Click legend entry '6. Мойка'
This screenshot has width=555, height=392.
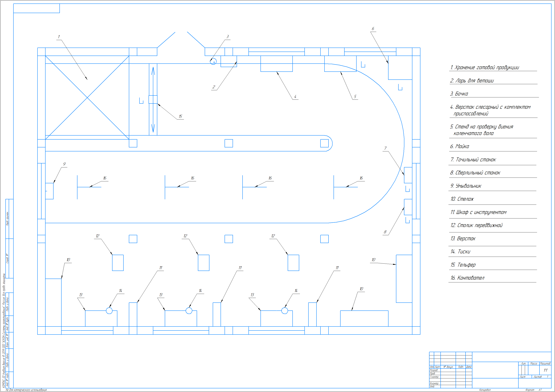tap(459, 146)
